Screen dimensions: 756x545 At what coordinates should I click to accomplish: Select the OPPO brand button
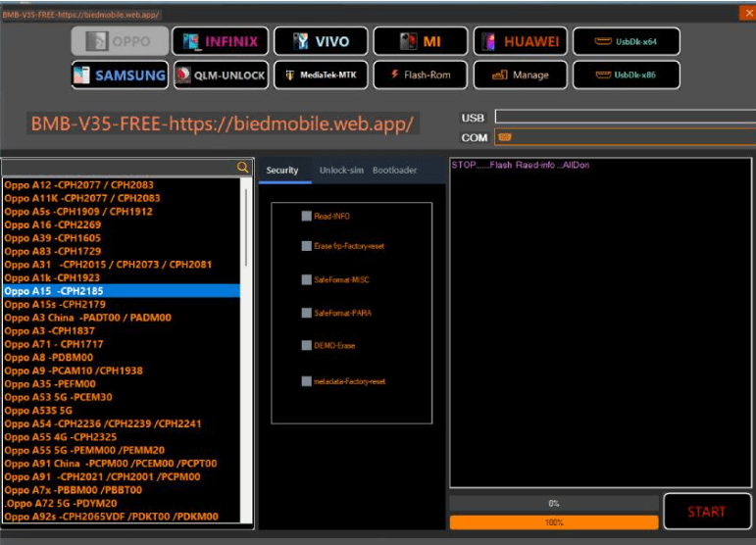click(118, 41)
